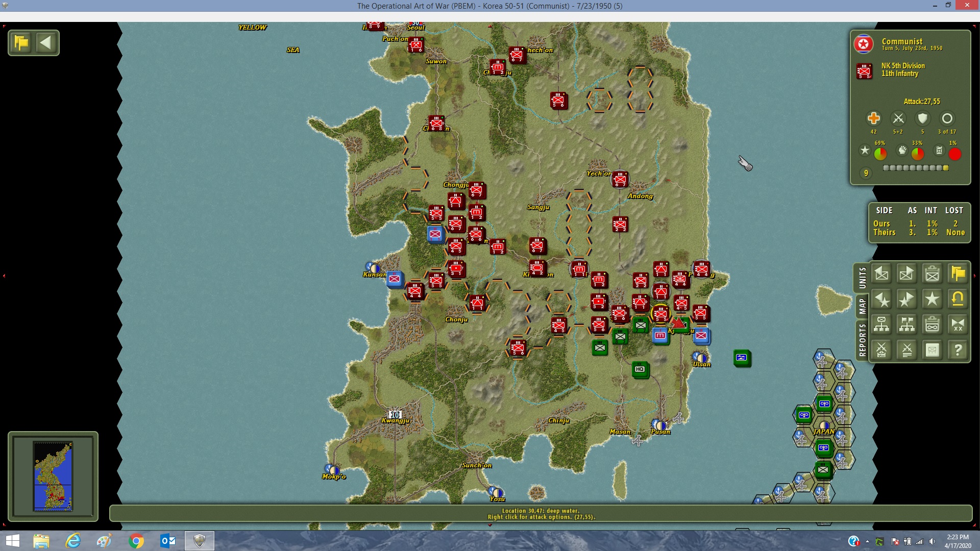Go to next formation star-arrow icon
The width and height of the screenshot is (980, 551).
[907, 299]
